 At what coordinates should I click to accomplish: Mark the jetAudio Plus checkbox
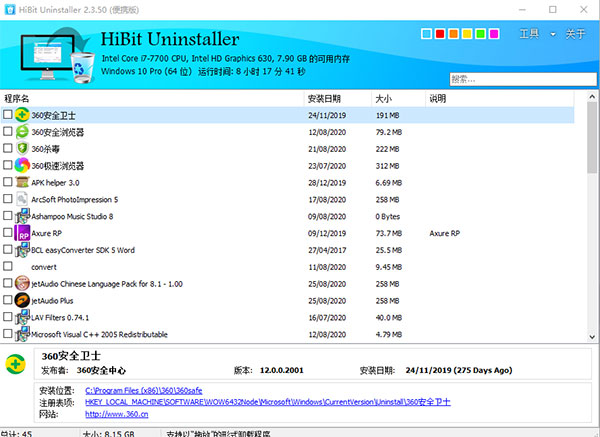point(8,300)
